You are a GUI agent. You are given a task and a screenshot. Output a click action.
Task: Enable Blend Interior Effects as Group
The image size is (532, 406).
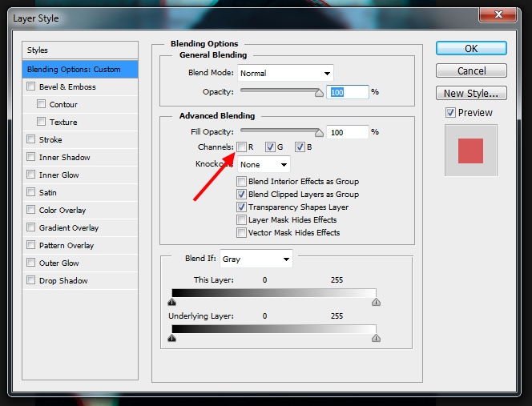point(241,182)
